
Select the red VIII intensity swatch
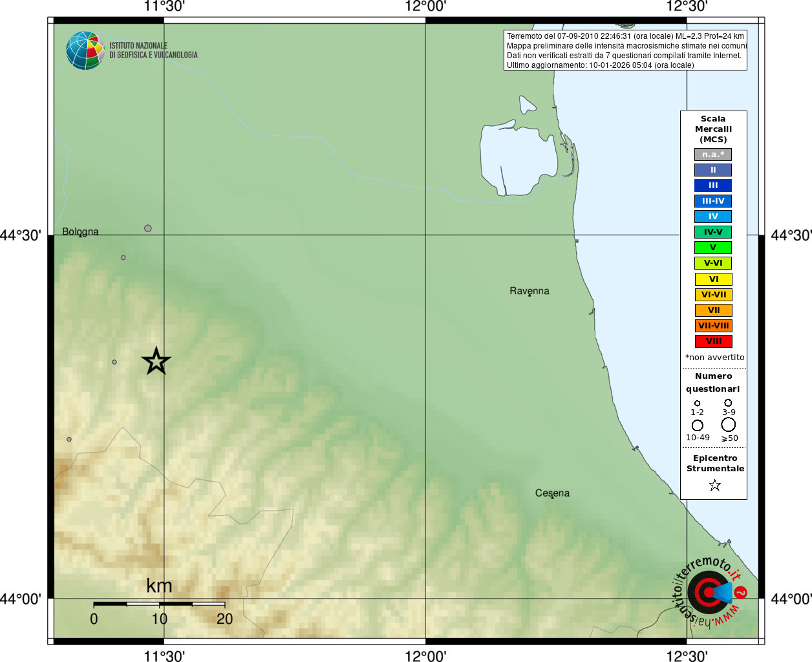[x=713, y=341]
